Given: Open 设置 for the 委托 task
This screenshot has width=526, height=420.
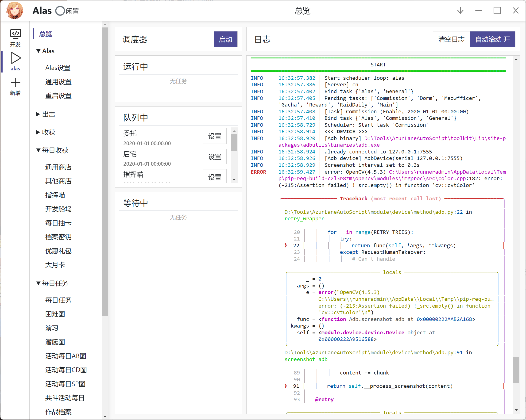Looking at the screenshot, I should [214, 136].
